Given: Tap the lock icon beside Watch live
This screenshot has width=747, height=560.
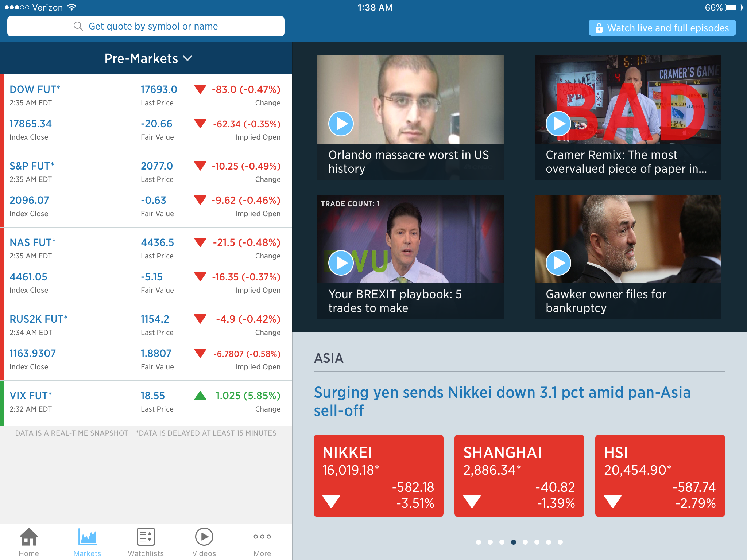Looking at the screenshot, I should (599, 28).
